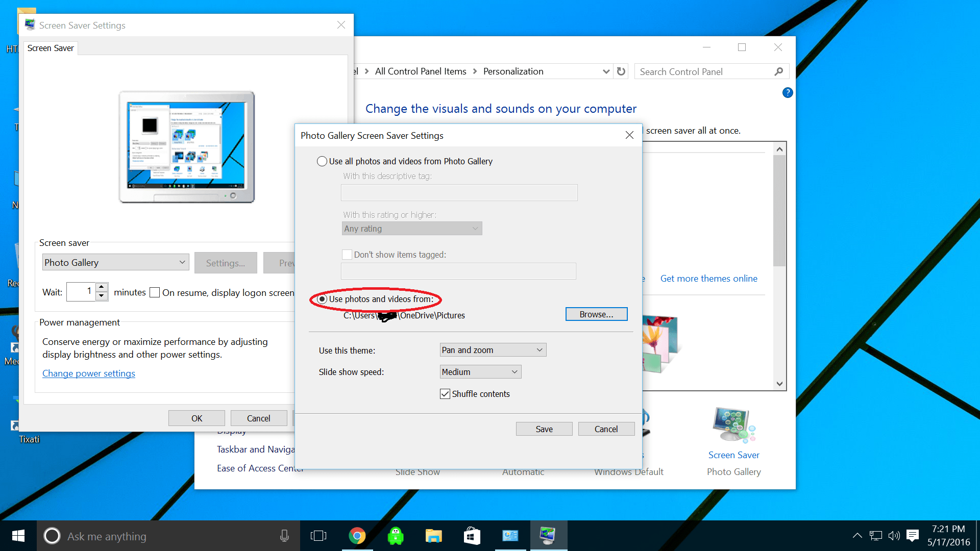Click the Browse... button
Screen dimensions: 980x551
click(596, 314)
